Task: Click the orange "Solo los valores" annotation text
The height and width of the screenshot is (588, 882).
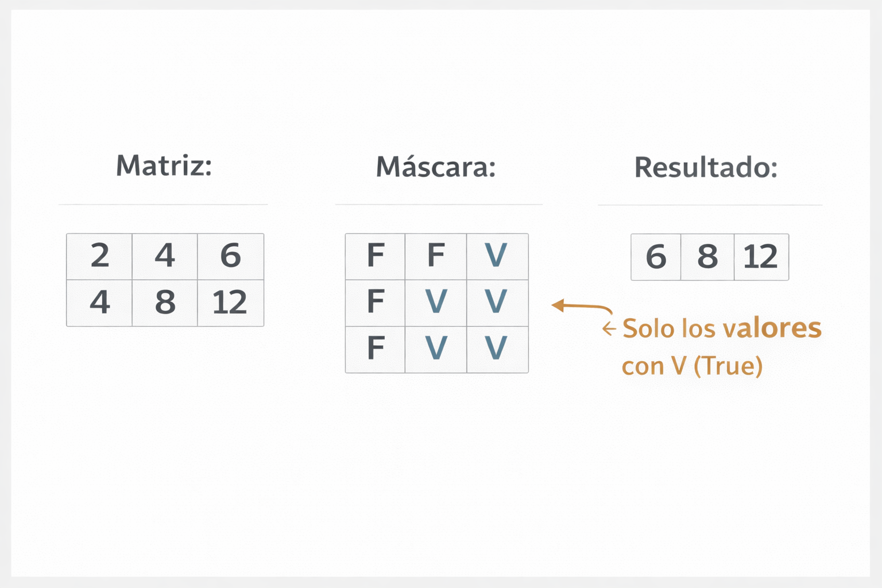Action: tap(722, 328)
